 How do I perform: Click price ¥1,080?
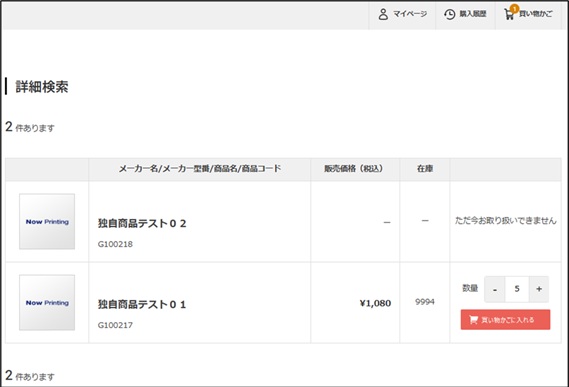[375, 303]
